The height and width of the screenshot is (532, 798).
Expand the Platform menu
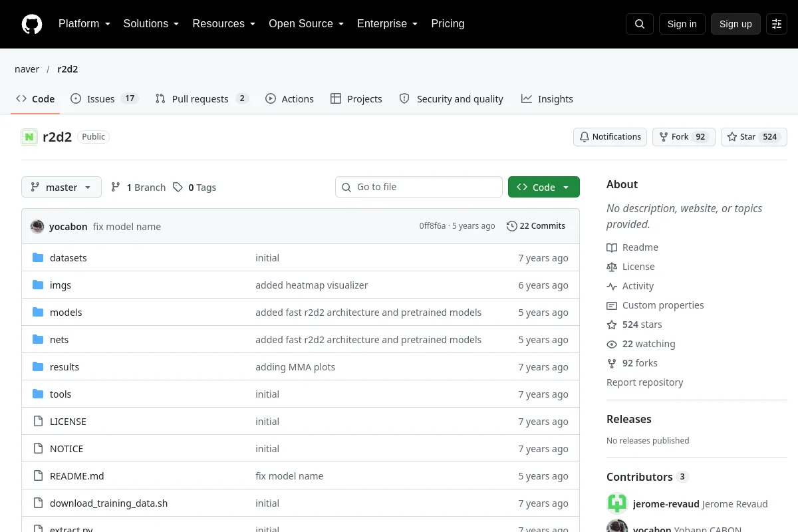(x=84, y=24)
